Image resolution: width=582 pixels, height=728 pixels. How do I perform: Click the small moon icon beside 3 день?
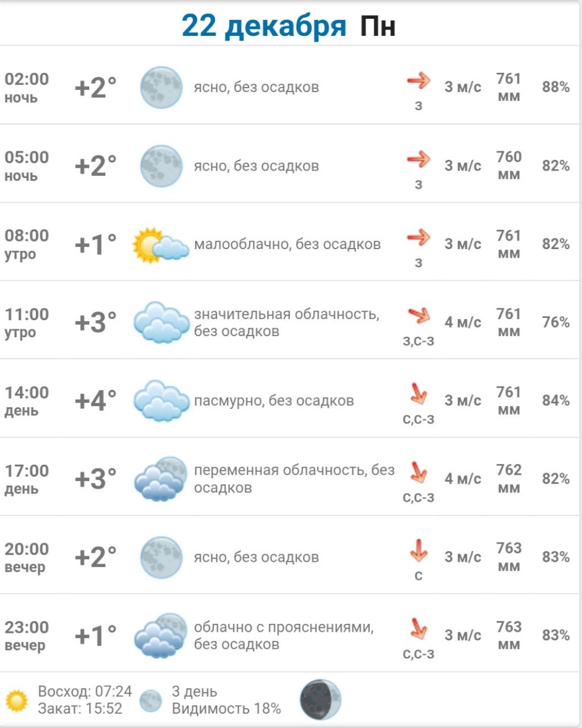coord(151,701)
